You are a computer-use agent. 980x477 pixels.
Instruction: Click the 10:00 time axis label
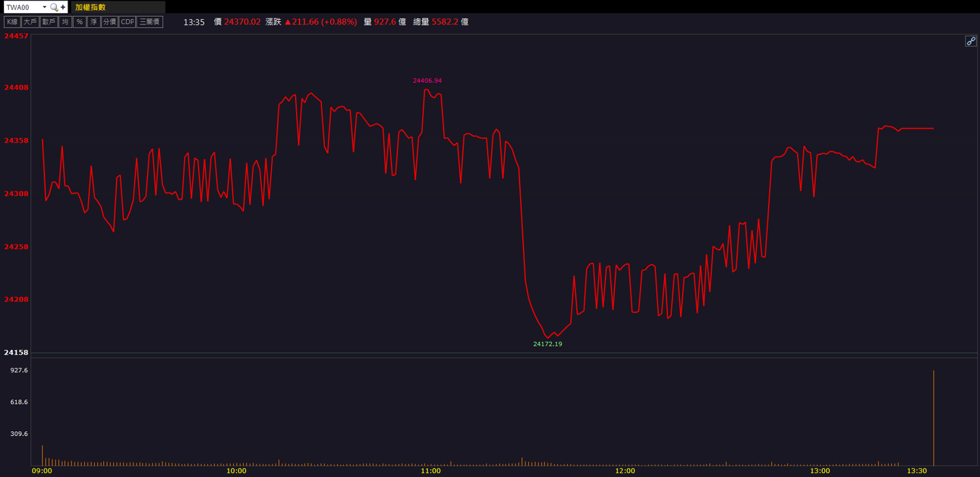(236, 471)
